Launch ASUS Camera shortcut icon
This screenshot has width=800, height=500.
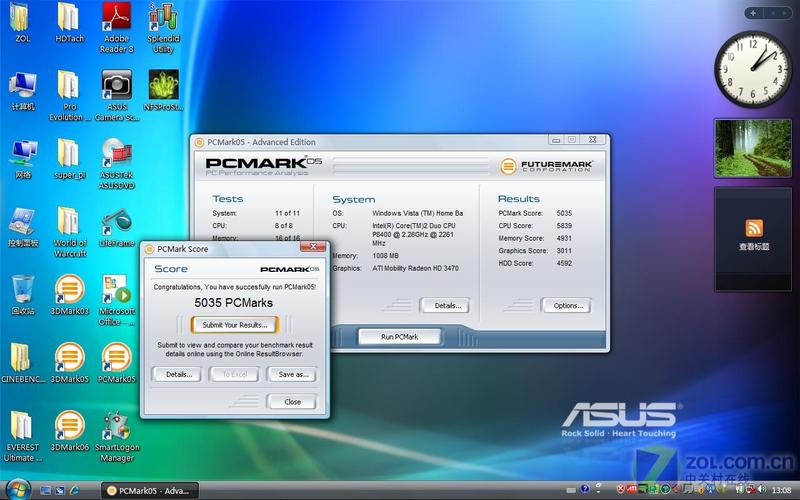[117, 96]
